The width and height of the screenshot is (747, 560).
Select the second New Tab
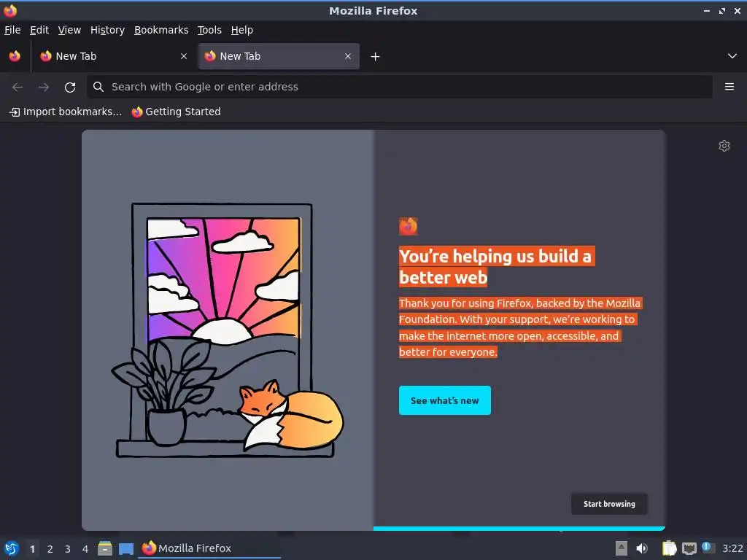(279, 56)
